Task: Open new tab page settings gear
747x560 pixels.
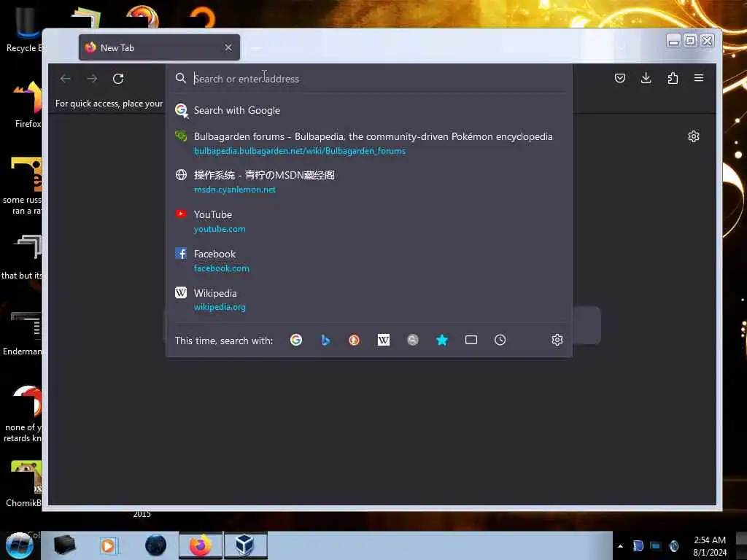Action: point(694,136)
